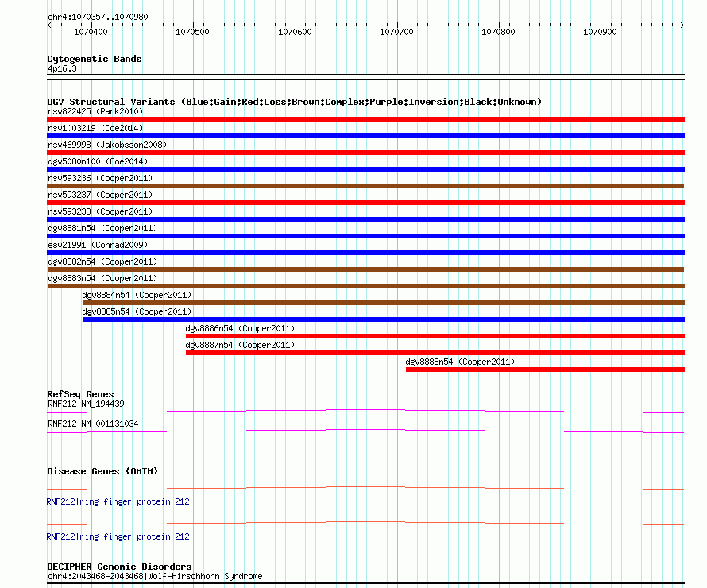Select the red bar for nsv822425
The width and height of the screenshot is (707, 588).
click(x=365, y=119)
